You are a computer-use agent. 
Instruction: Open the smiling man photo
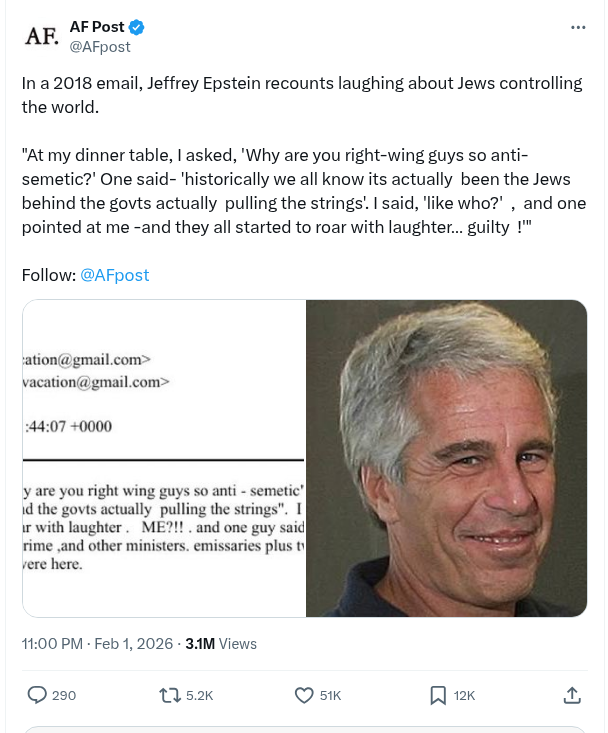point(446,458)
